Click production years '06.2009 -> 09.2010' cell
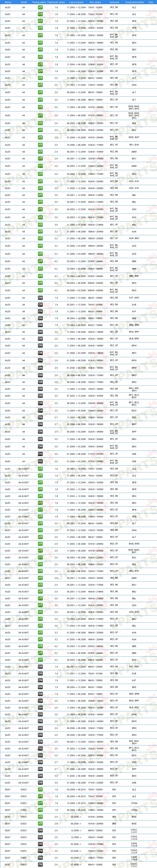The height and width of the screenshot is (868, 157). pos(76,796)
